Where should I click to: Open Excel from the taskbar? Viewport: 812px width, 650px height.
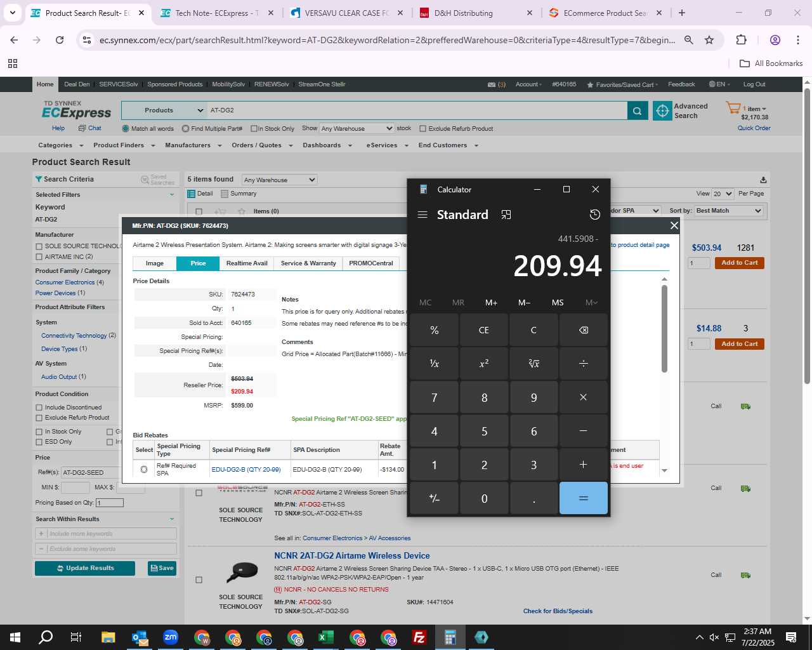coord(326,637)
